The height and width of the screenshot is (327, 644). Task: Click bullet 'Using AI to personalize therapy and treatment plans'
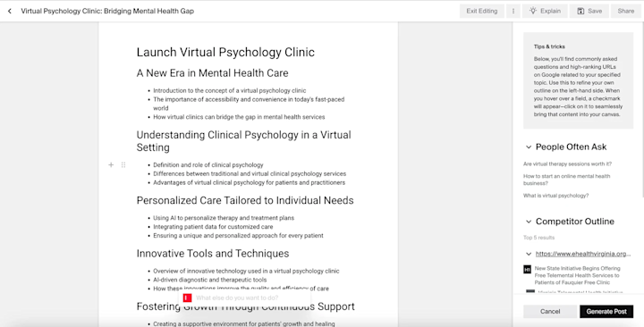pyautogui.click(x=224, y=218)
